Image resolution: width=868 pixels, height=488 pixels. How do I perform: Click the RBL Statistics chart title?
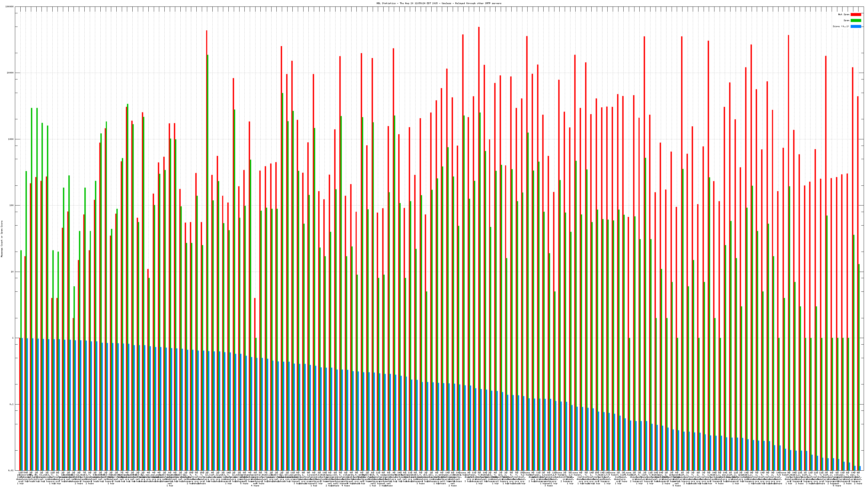(439, 3)
